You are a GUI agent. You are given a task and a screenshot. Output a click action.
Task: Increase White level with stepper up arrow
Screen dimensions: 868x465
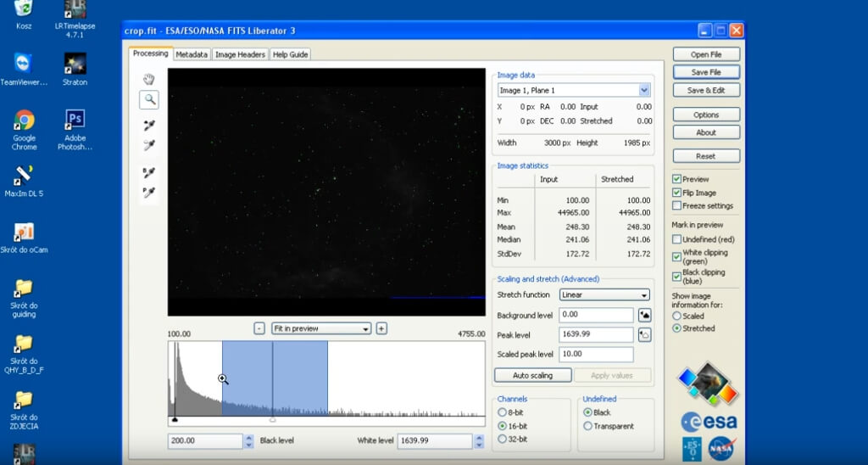coord(479,438)
